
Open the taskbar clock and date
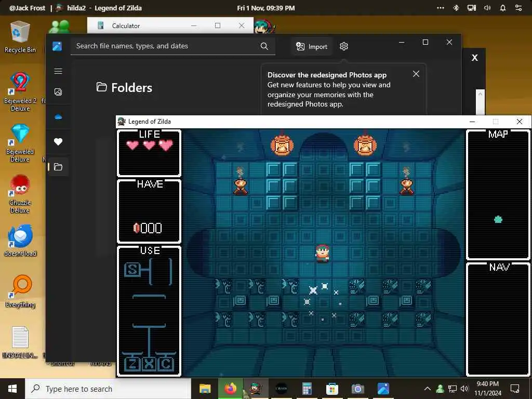pyautogui.click(x=487, y=389)
